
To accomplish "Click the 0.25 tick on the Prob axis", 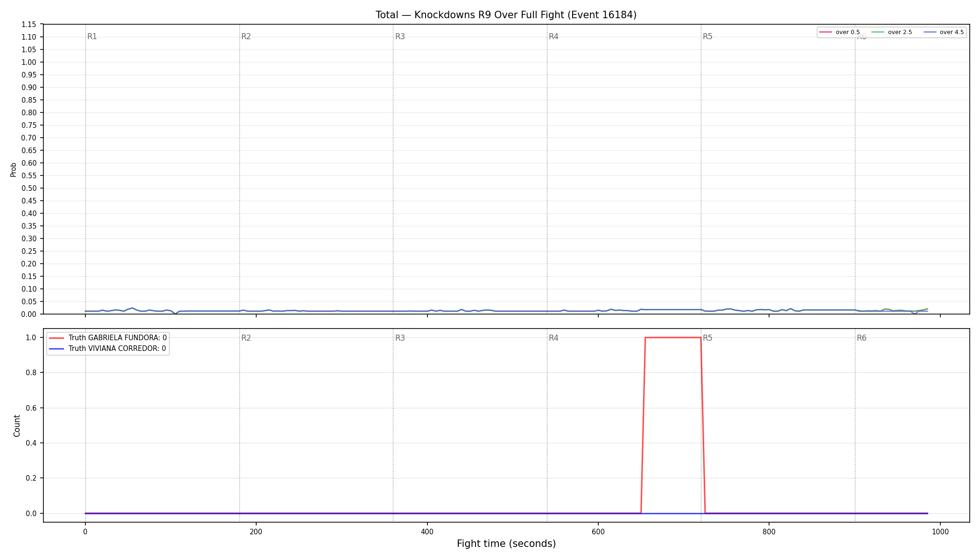I will [x=29, y=252].
